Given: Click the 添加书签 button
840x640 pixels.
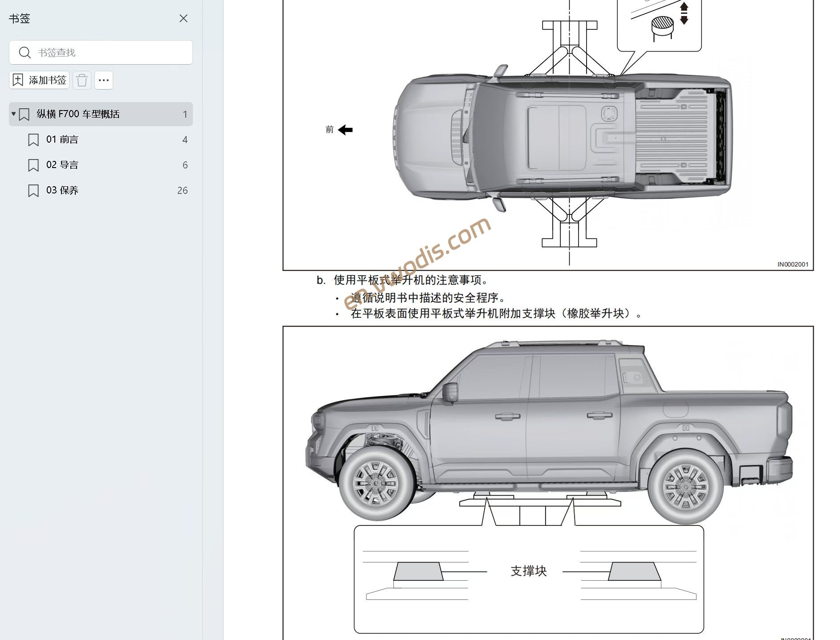Looking at the screenshot, I should tap(39, 80).
